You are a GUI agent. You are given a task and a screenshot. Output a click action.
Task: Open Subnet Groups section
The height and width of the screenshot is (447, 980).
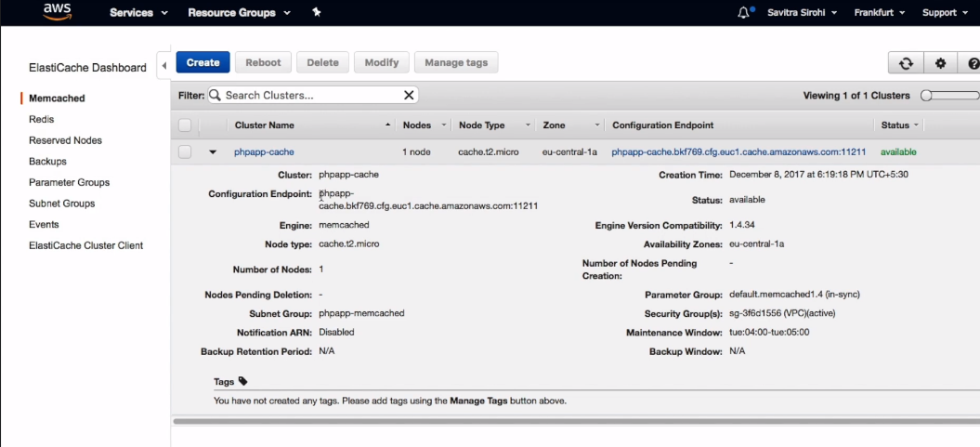click(x=62, y=204)
